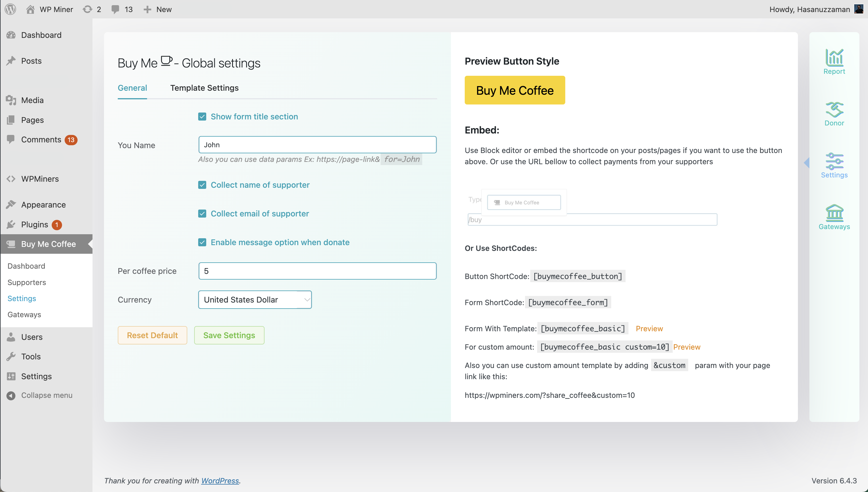Open the Report chart icon
Image resolution: width=868 pixels, height=492 pixels.
(x=834, y=57)
